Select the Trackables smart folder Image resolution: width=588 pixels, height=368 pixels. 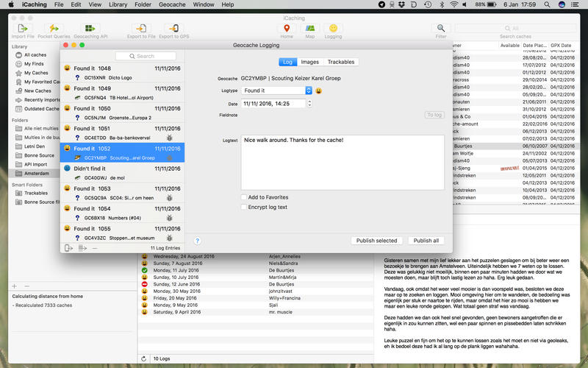click(x=36, y=193)
